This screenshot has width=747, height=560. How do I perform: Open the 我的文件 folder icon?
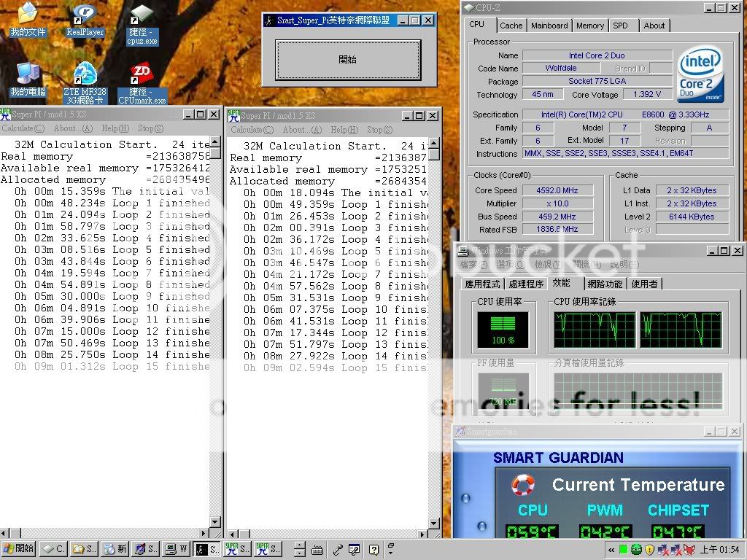[27, 15]
